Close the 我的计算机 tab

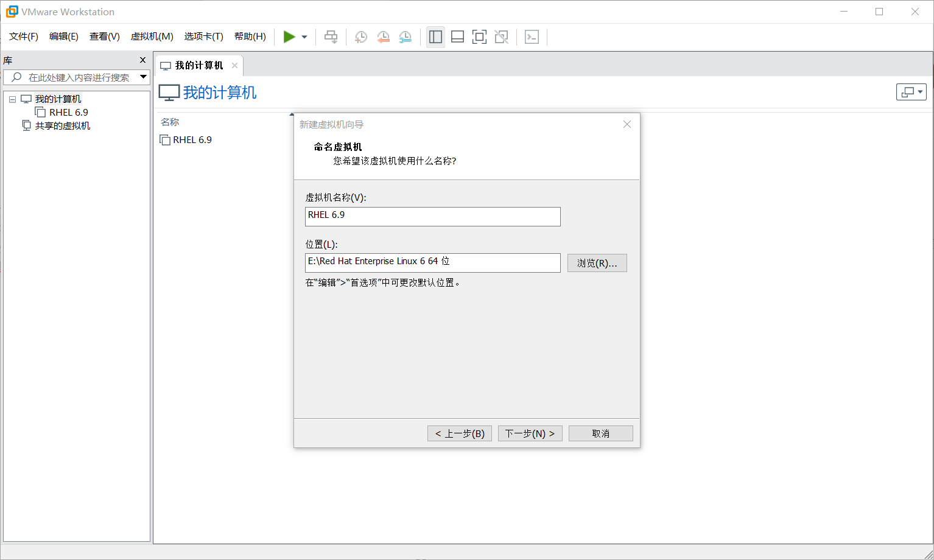click(x=234, y=66)
